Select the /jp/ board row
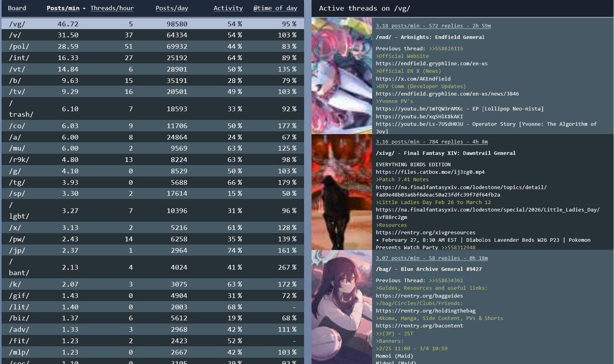The height and width of the screenshot is (364, 614). point(153,250)
